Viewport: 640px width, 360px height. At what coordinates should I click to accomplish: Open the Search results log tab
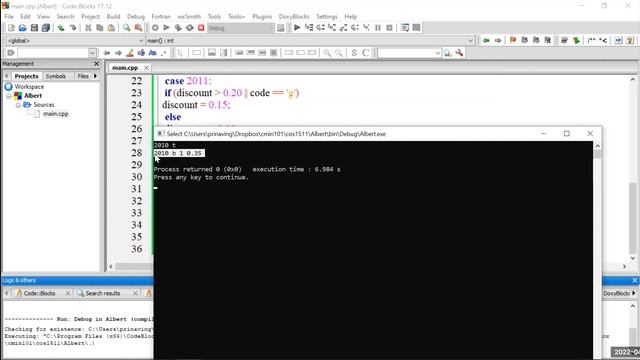tap(103, 293)
